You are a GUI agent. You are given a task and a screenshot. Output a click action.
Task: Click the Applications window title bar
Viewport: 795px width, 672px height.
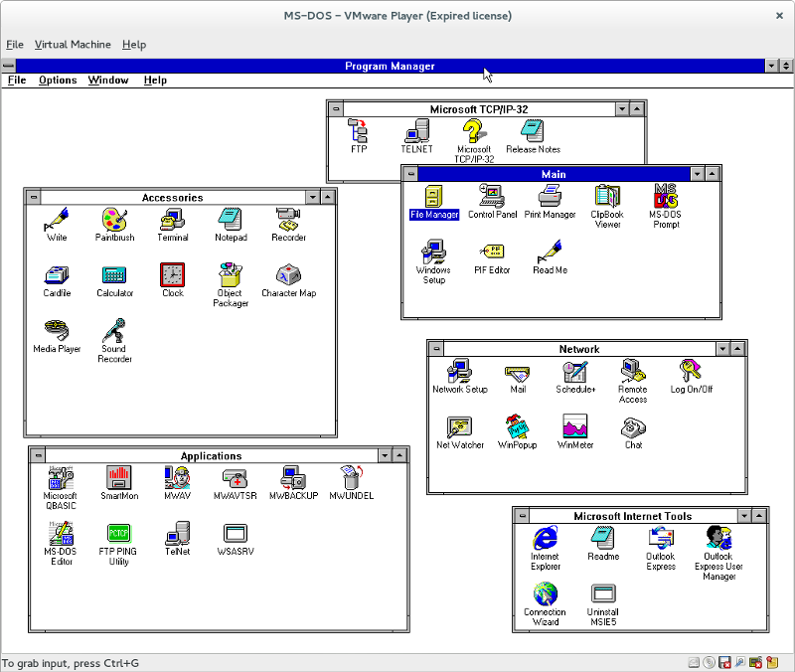[x=211, y=456]
